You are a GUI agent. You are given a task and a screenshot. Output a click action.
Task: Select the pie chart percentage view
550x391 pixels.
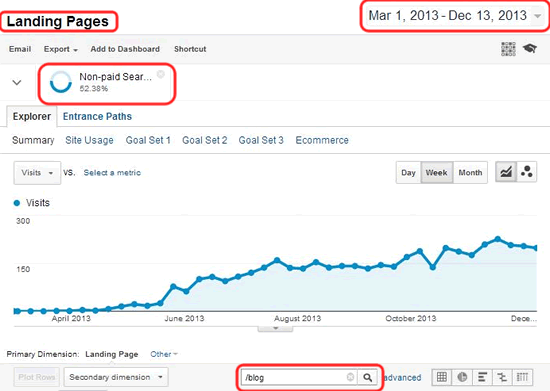[x=462, y=377]
